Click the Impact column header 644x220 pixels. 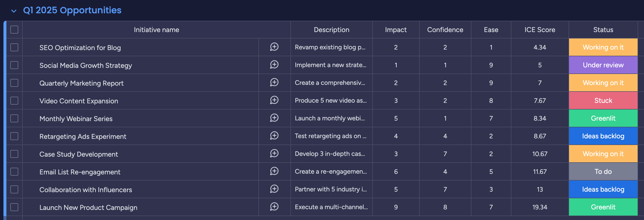coord(396,30)
